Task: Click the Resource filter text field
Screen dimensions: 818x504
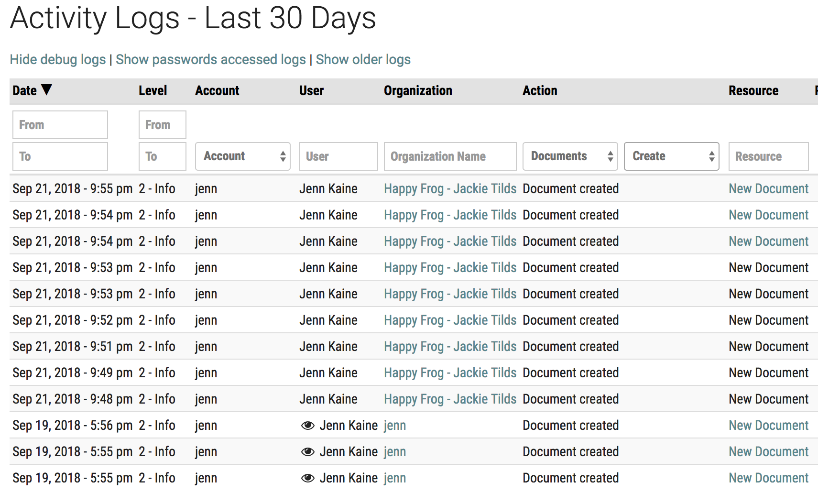Action: click(x=768, y=156)
